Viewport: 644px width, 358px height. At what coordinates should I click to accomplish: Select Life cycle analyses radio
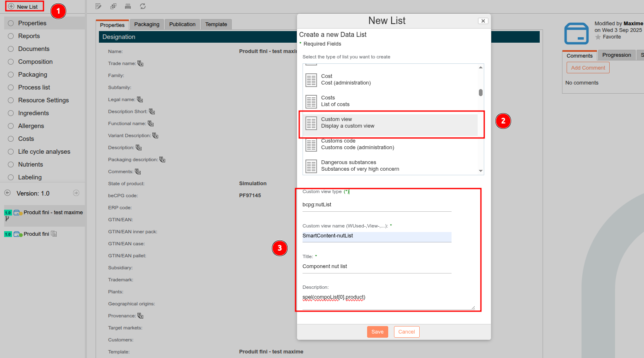(x=11, y=152)
